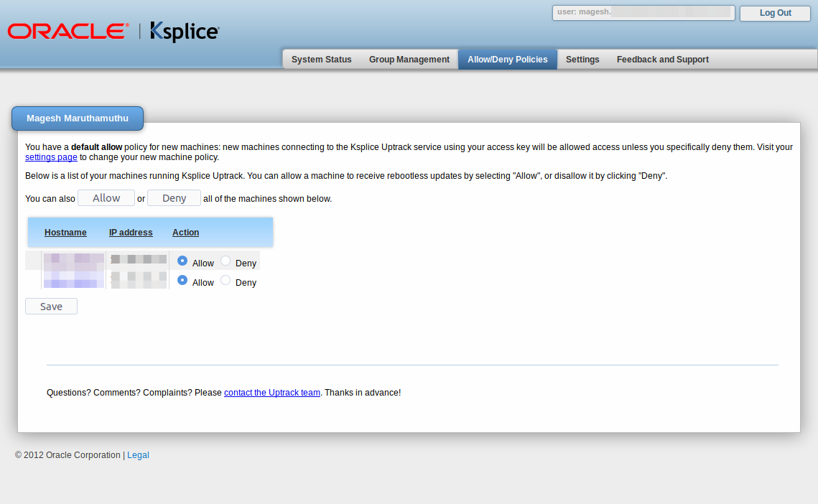Open the Legal link in footer

coord(138,455)
